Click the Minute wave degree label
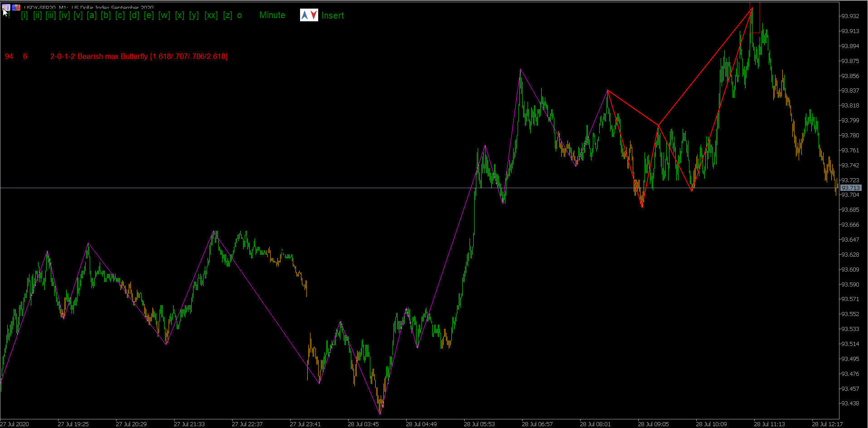Image resolution: width=868 pixels, height=428 pixels. (272, 15)
